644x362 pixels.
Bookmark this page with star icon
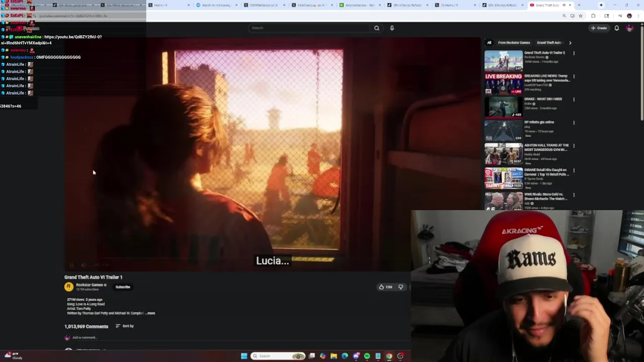(580, 16)
